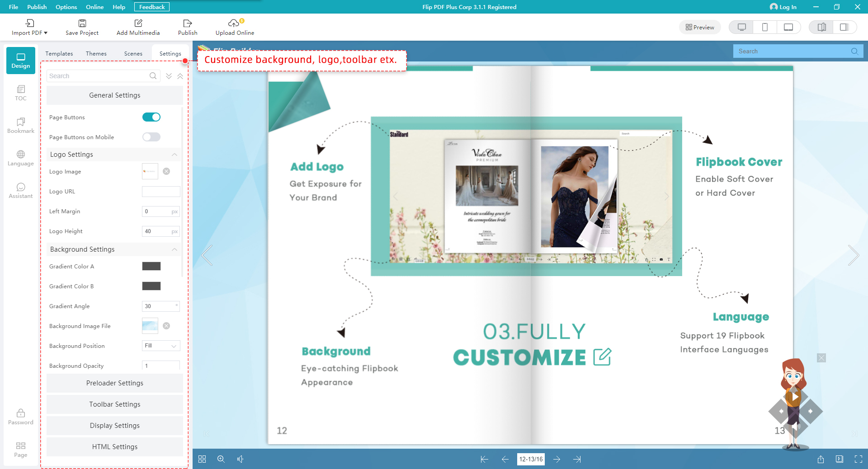Disable the Page Buttons toggle
868x469 pixels.
(x=151, y=117)
